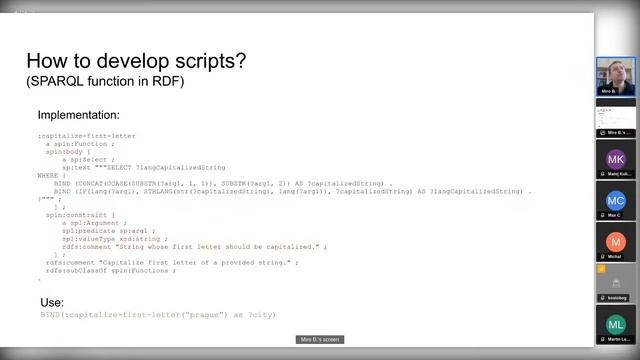Click the "spl:valueType xsd:string ;" line
Viewport: 640px width, 360px height.
115,239
